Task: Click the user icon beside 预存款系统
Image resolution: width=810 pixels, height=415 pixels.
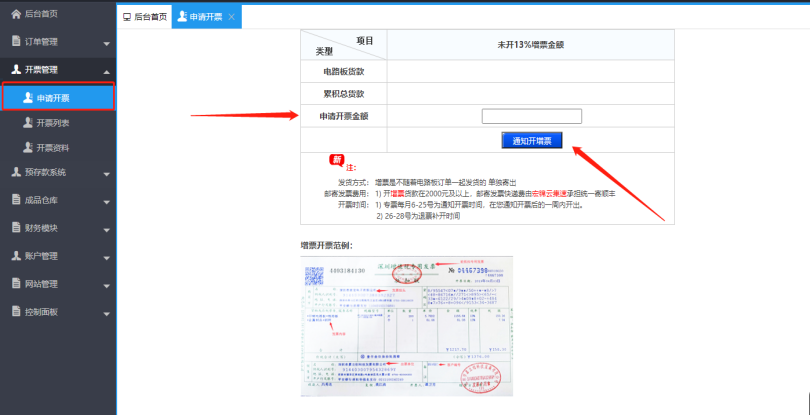Action: [16, 172]
